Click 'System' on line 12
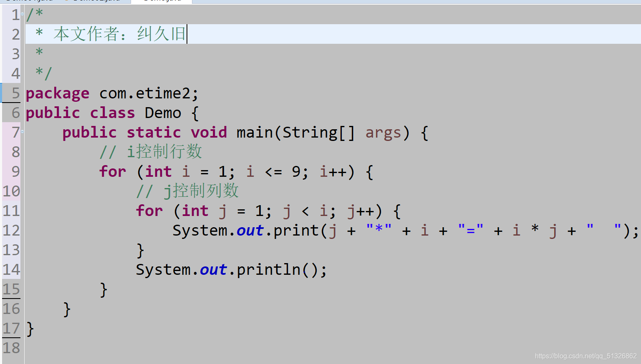Screen dimensions: 641x364 click(200, 230)
